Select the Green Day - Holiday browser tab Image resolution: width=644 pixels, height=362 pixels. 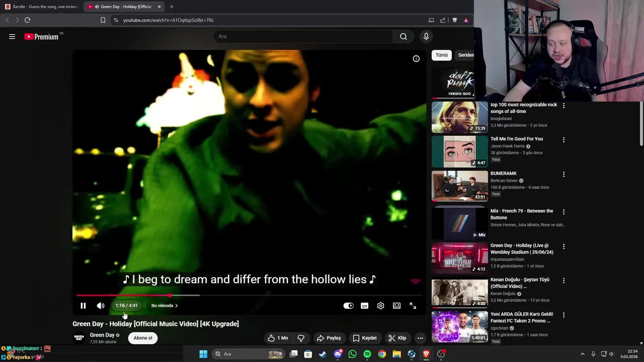tap(123, 7)
